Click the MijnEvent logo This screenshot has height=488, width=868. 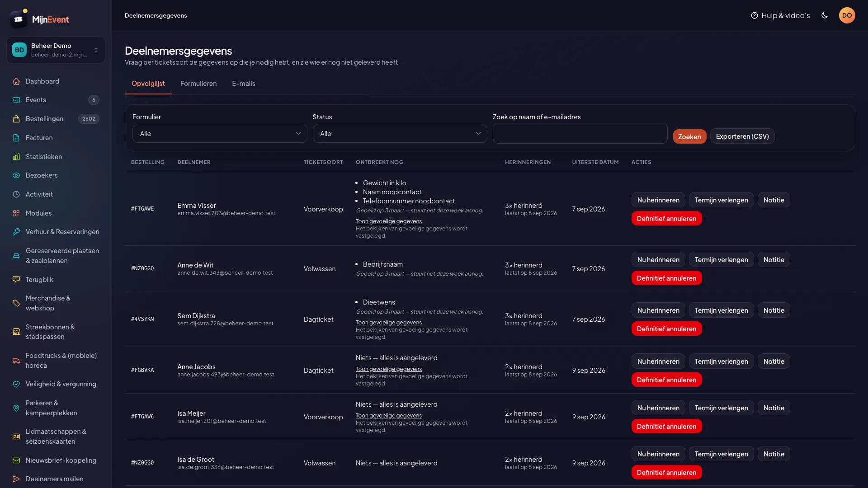click(40, 19)
